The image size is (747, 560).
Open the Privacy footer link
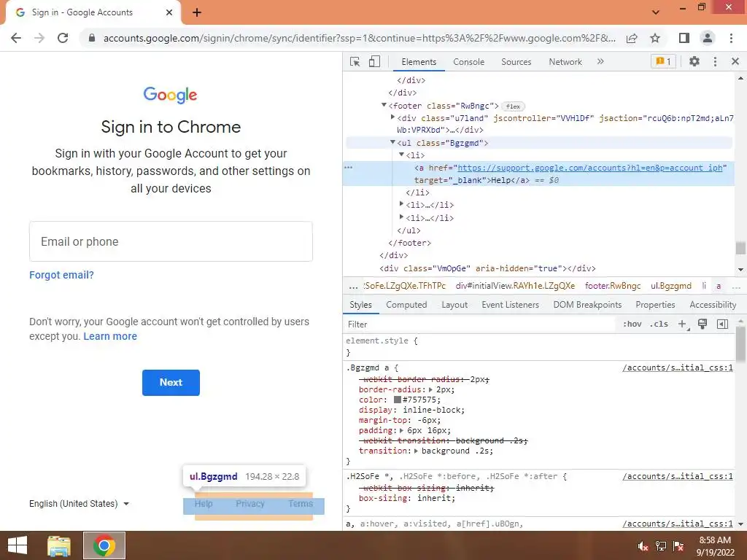coord(250,503)
